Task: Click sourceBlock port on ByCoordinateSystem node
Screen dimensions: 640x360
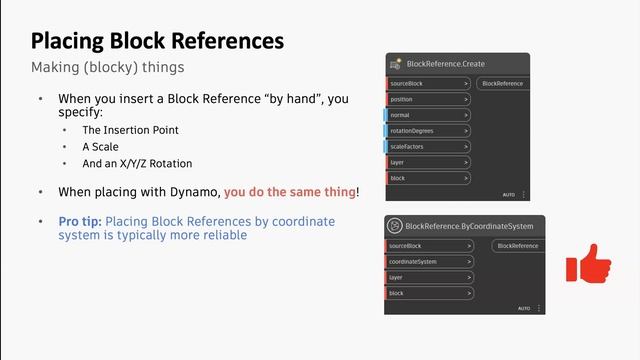Action: tap(429, 246)
